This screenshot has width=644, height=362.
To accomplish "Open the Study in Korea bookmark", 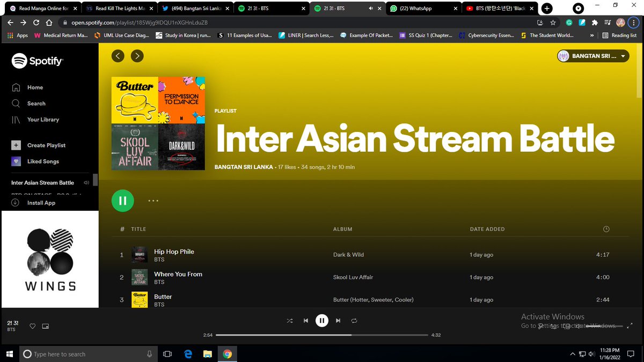I will (x=183, y=35).
